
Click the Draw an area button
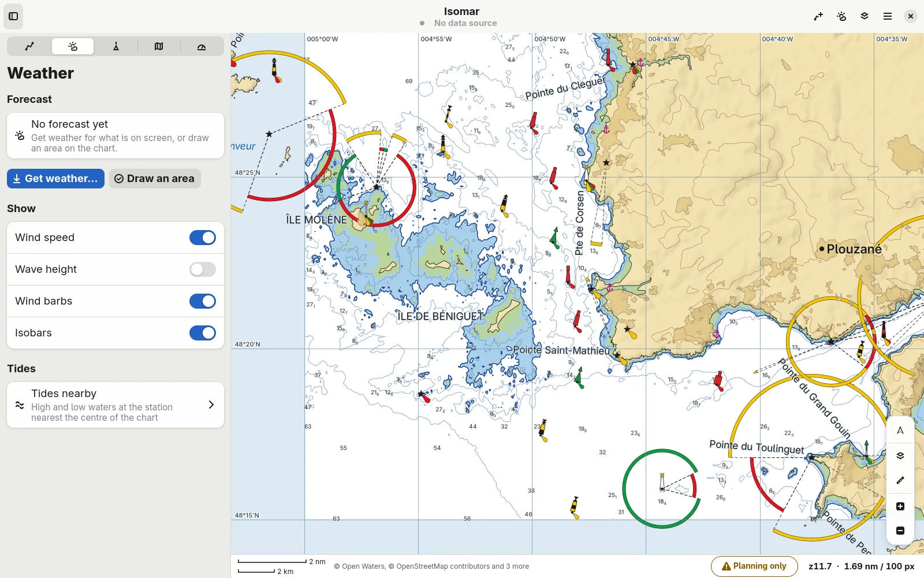tap(155, 179)
